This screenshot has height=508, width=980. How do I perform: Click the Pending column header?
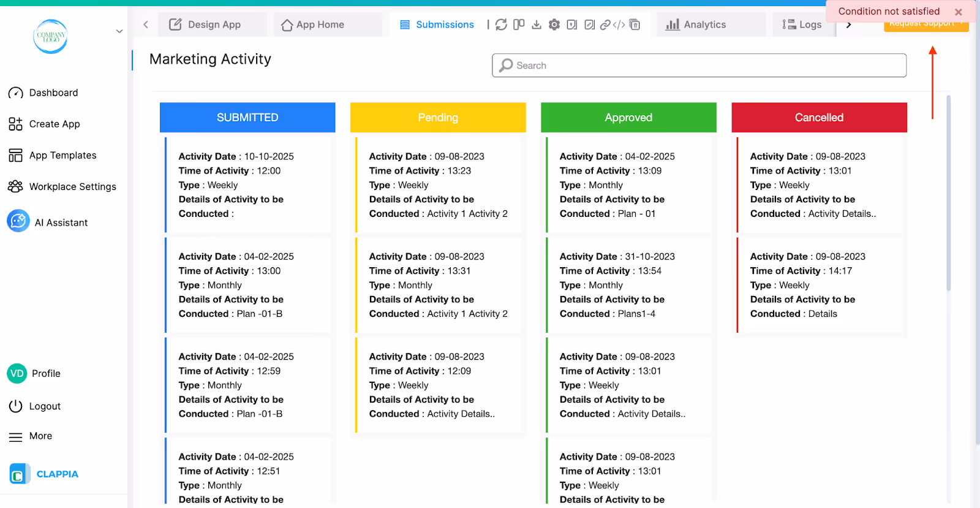point(438,118)
